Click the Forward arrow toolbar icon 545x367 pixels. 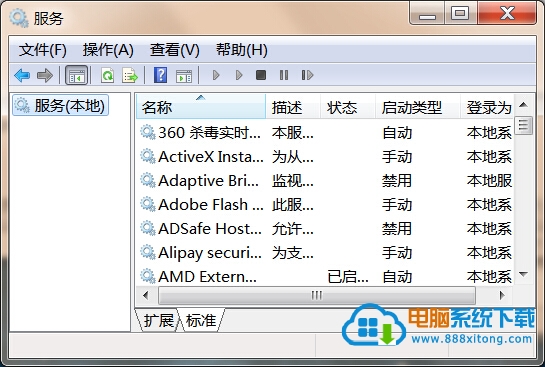coord(44,75)
